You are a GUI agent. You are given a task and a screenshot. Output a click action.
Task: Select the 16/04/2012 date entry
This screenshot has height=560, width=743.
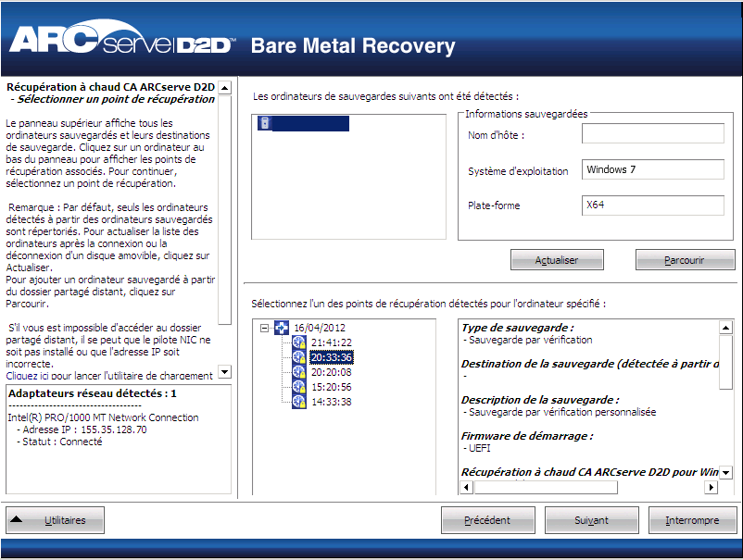point(320,328)
